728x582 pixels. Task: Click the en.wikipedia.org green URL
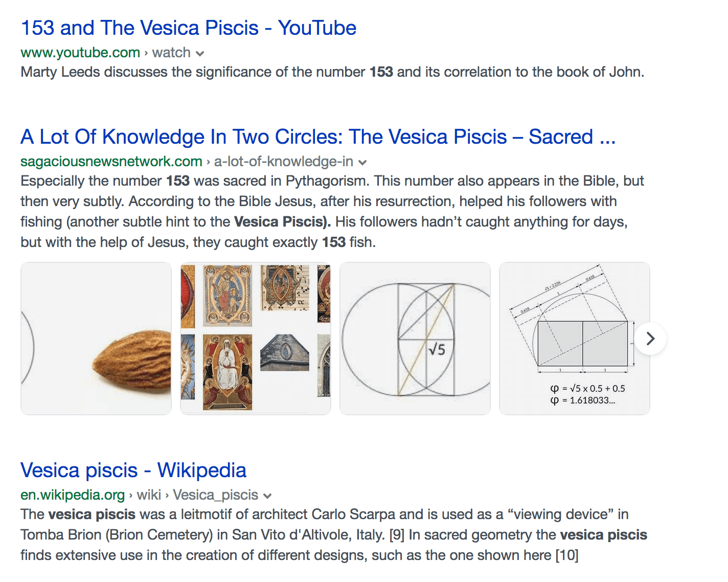[x=73, y=495]
